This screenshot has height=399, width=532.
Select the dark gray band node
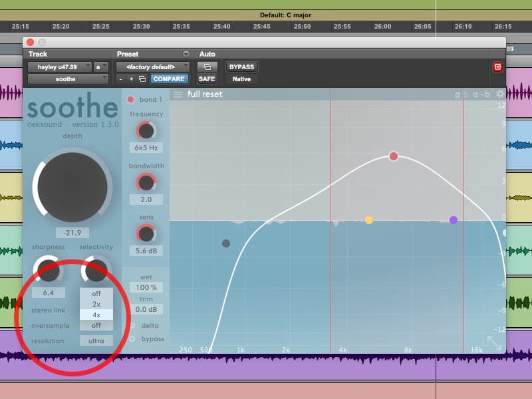pyautogui.click(x=226, y=243)
